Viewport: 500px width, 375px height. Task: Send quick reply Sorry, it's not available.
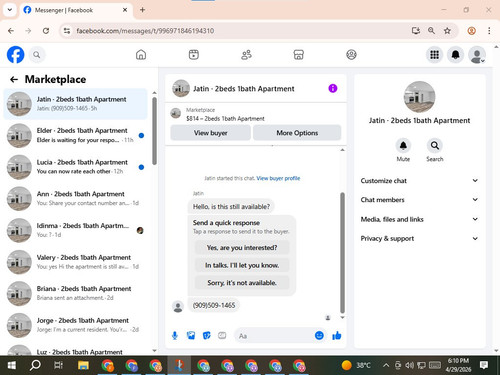point(242,283)
